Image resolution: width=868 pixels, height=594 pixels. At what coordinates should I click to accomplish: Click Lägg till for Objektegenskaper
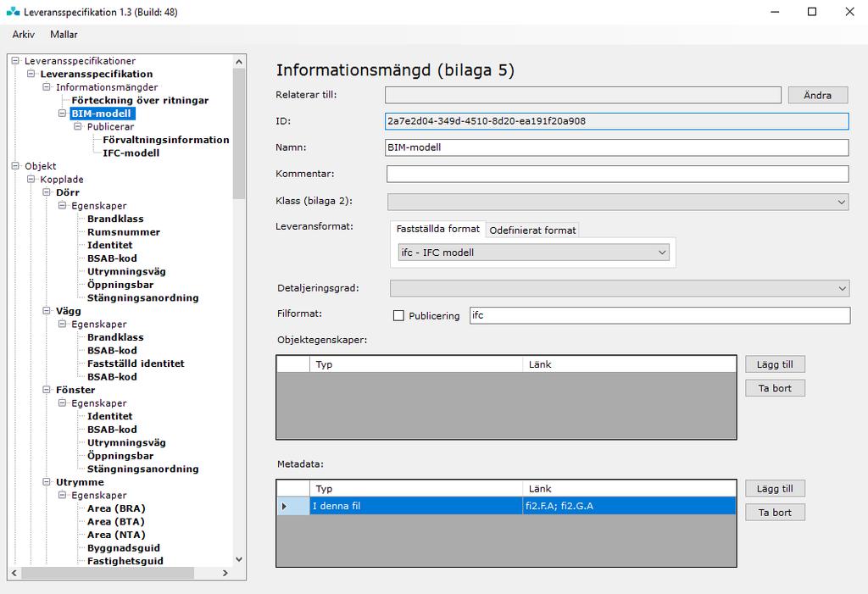(x=775, y=364)
